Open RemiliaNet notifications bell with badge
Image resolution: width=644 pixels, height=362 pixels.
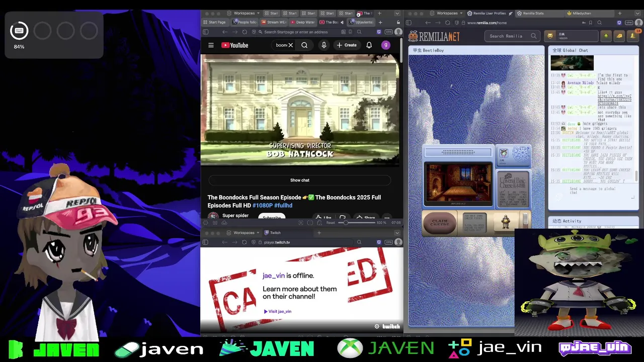[x=633, y=36]
